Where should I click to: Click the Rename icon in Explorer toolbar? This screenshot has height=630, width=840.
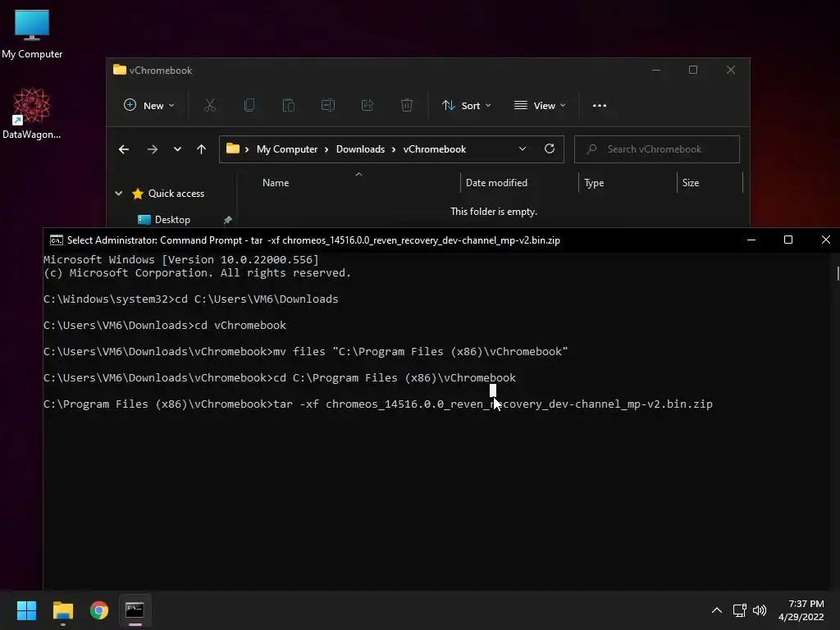[328, 106]
